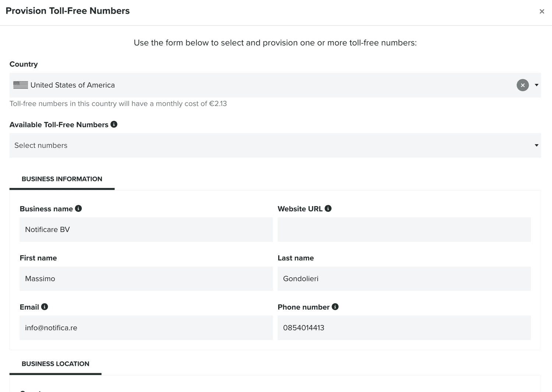Image resolution: width=552 pixels, height=392 pixels.
Task: Click the Business name info icon
Action: 78,209
